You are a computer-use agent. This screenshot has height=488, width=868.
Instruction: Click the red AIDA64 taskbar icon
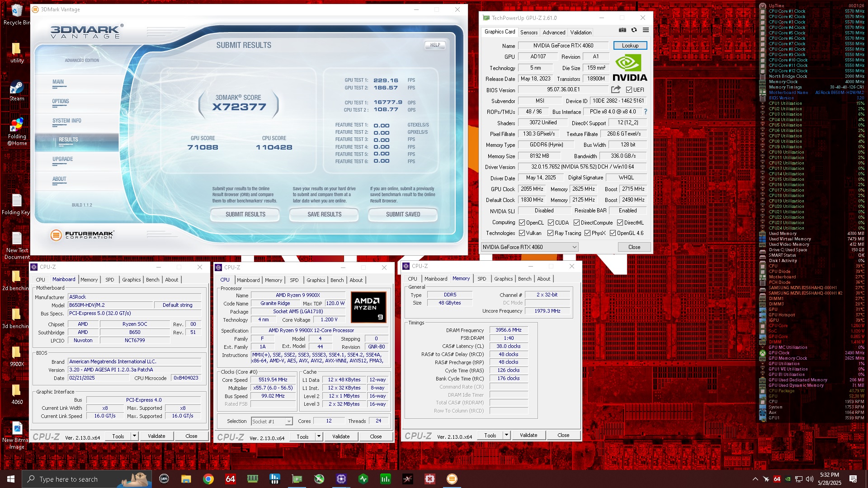click(x=231, y=479)
